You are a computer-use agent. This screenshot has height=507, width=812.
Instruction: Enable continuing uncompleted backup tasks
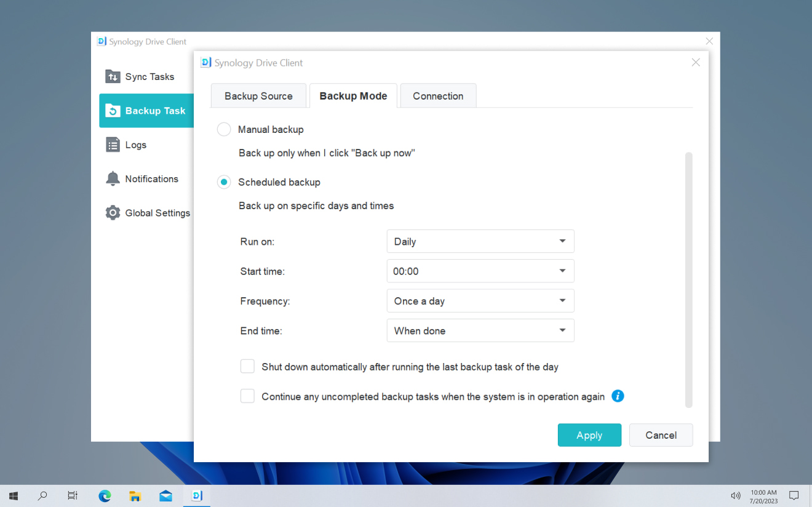tap(247, 396)
